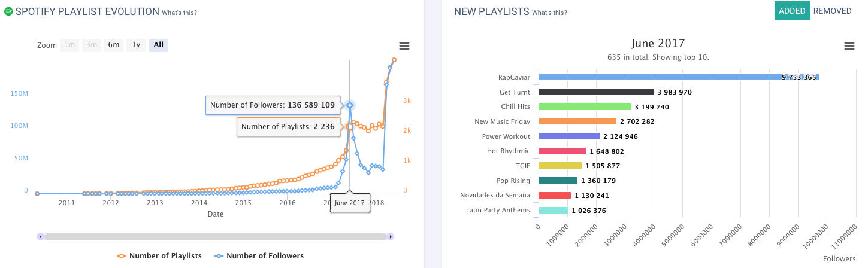The width and height of the screenshot is (868, 268).
Task: Click the Latin Party Anthems bar
Action: click(554, 210)
